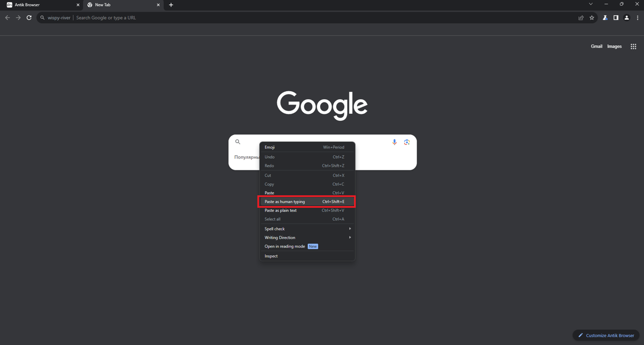644x345 pixels.
Task: Switch to the New Tab tab
Action: (124, 5)
